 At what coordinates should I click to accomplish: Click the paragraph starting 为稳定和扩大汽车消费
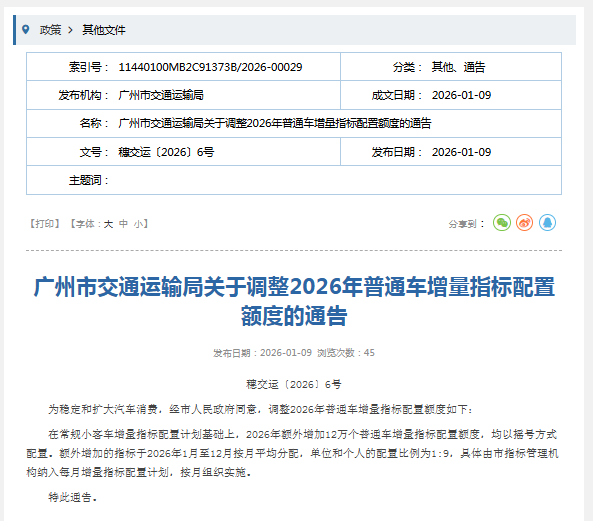[x=260, y=409]
